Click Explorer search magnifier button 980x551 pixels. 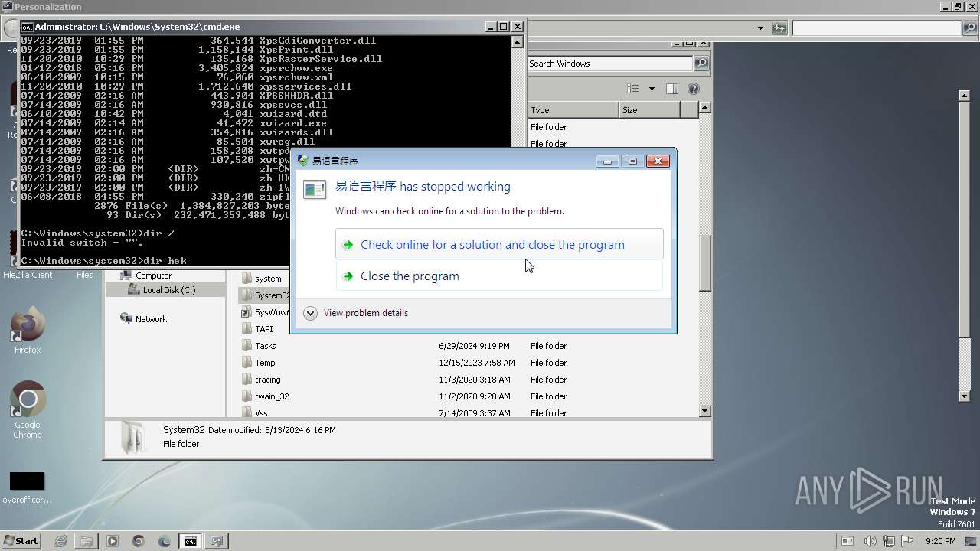tap(701, 64)
